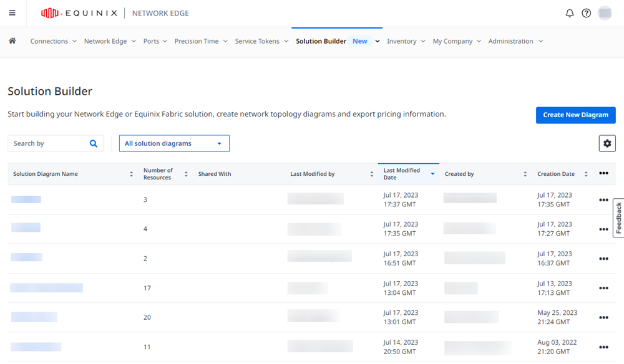
Task: Open actions menu for 11-resource diagram row
Action: tap(603, 347)
